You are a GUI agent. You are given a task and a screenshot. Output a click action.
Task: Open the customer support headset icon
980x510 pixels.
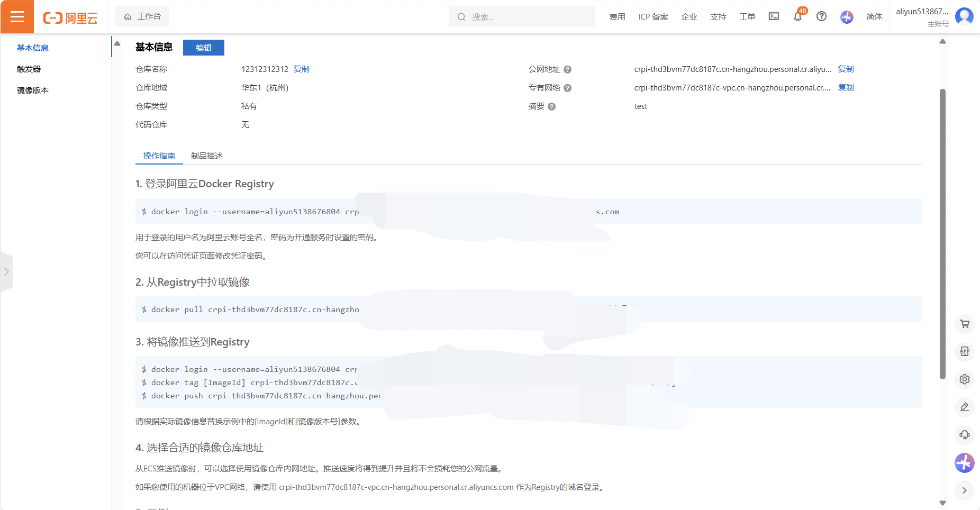pos(965,435)
